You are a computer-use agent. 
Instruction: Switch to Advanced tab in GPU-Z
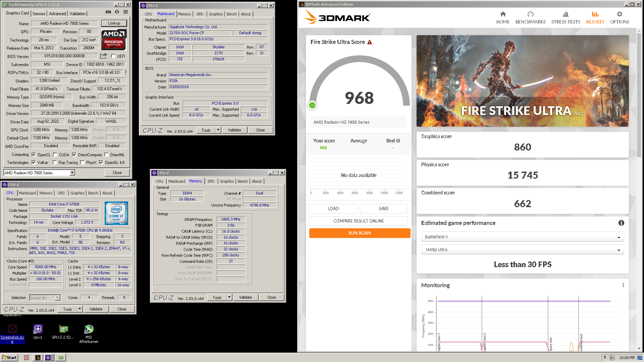[57, 14]
